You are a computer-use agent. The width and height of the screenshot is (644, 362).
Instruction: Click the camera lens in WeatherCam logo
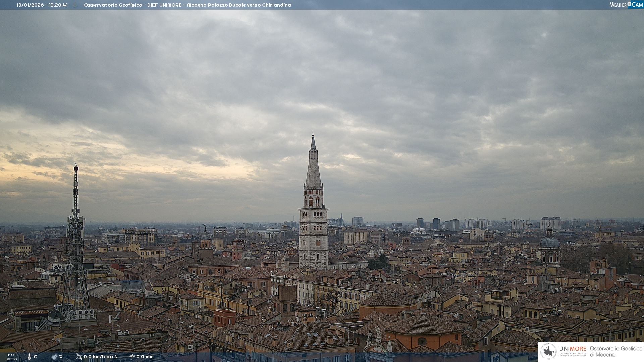pos(629,4)
